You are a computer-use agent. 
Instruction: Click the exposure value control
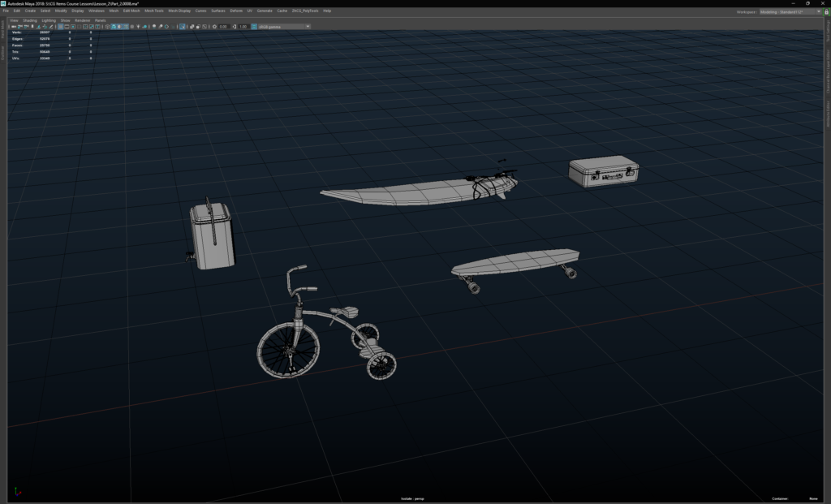point(224,26)
